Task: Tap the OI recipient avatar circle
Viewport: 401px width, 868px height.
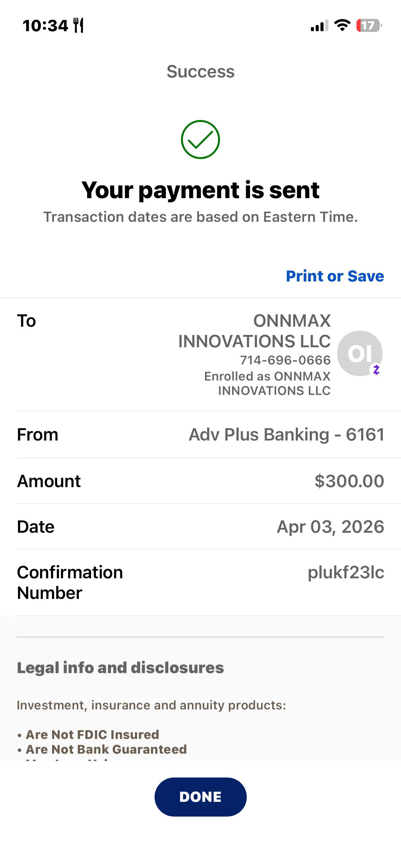Action: (360, 353)
